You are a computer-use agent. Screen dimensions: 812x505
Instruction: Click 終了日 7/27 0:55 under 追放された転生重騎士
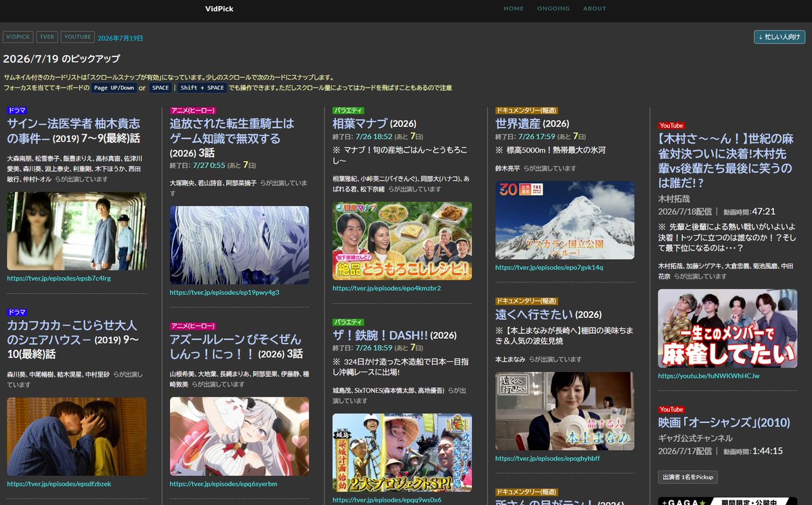coord(213,165)
